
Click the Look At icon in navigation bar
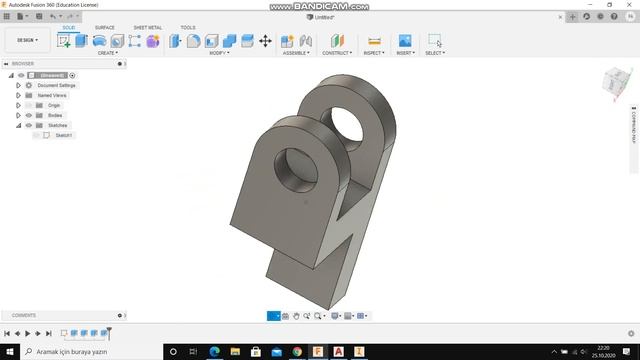(286, 316)
